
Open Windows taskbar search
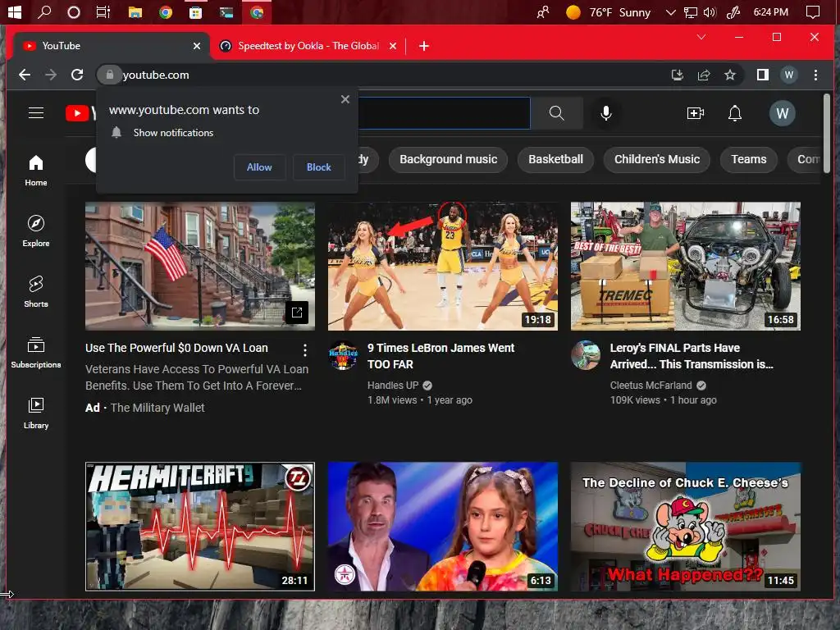(44, 11)
